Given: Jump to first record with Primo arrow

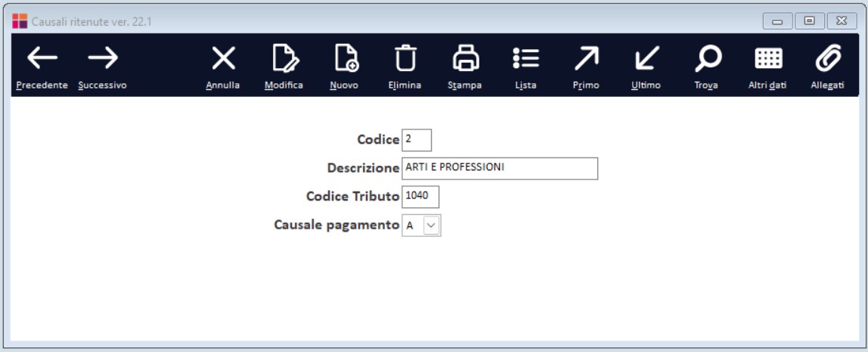Looking at the screenshot, I should pos(586,58).
